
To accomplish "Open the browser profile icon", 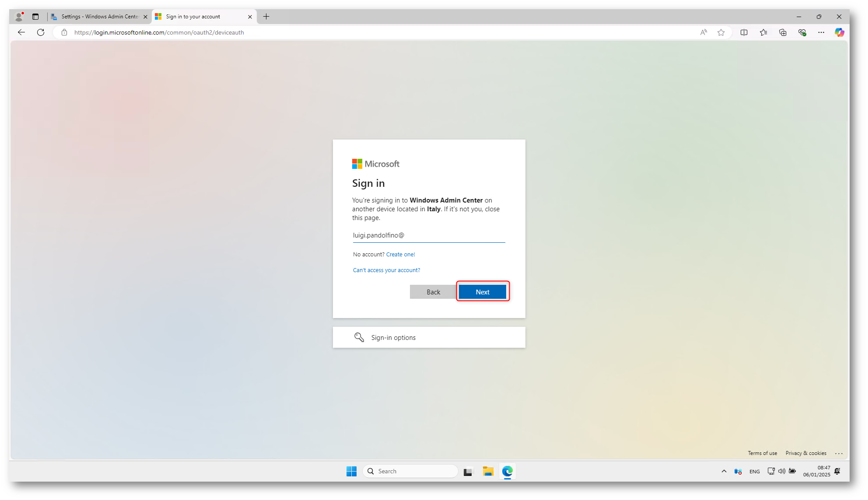I will [19, 17].
